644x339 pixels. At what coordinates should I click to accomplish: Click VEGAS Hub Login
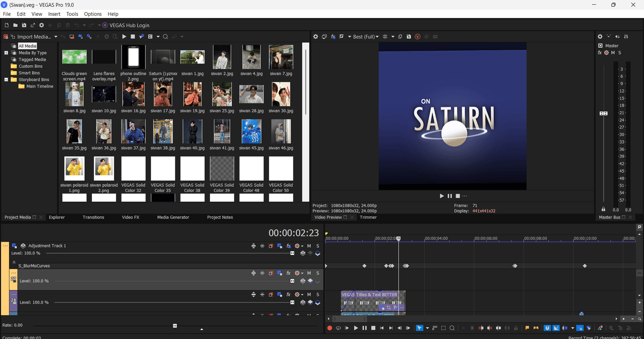pyautogui.click(x=129, y=25)
